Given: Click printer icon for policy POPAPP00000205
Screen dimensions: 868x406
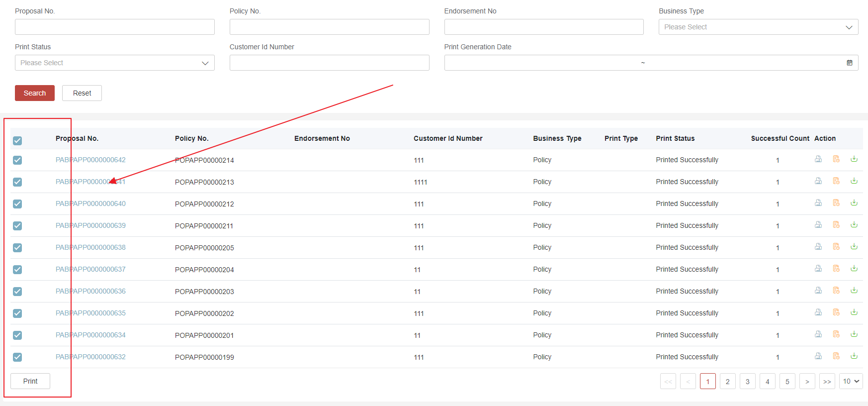Looking at the screenshot, I should click(x=818, y=247).
